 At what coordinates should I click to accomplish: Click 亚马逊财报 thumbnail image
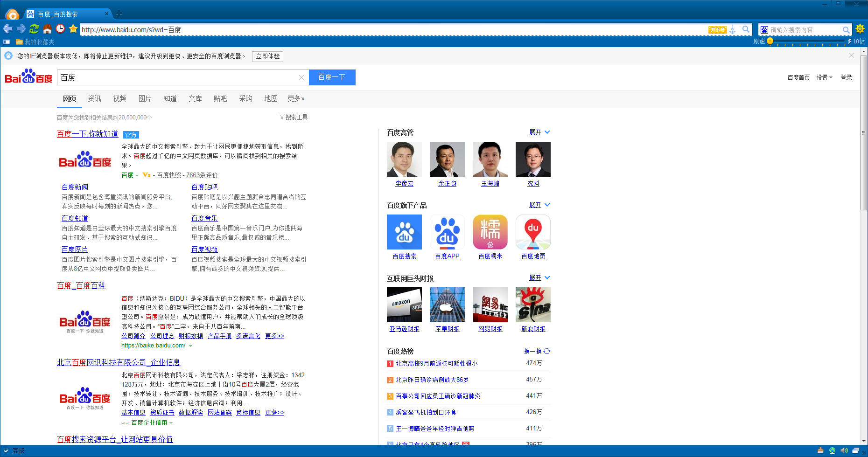click(404, 305)
